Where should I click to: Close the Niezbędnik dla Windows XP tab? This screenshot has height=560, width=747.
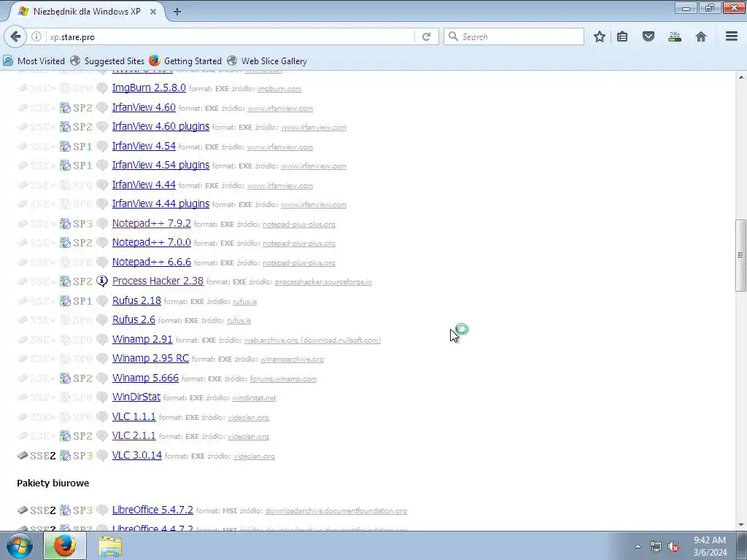(153, 12)
